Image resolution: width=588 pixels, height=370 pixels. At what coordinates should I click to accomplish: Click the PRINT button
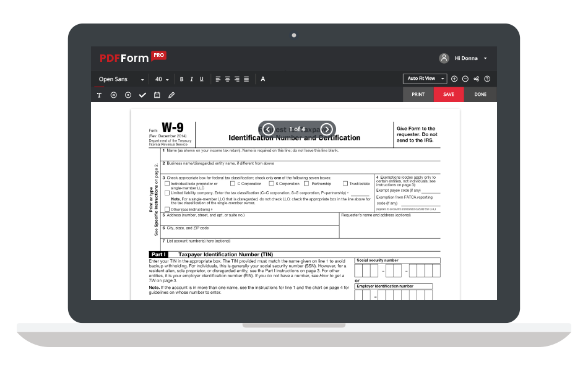[418, 95]
